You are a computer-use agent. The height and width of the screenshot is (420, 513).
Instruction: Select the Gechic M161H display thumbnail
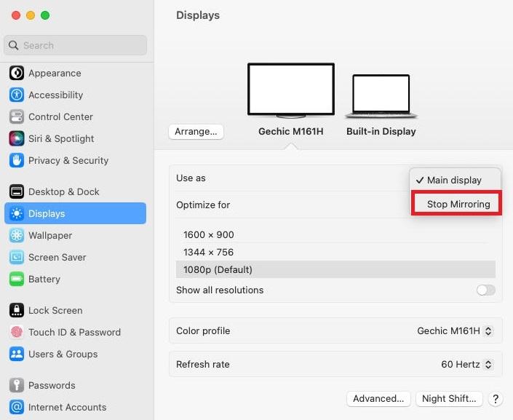coord(290,91)
